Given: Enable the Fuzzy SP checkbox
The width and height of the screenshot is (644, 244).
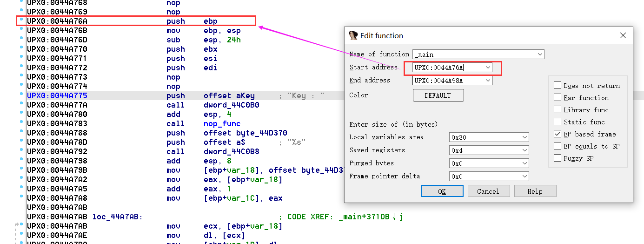Looking at the screenshot, I should click(x=557, y=158).
